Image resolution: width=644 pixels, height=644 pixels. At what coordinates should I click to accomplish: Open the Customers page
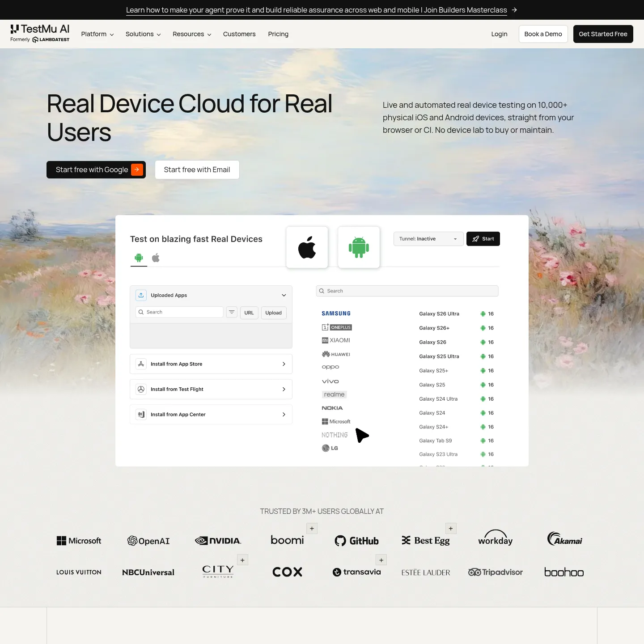[239, 34]
